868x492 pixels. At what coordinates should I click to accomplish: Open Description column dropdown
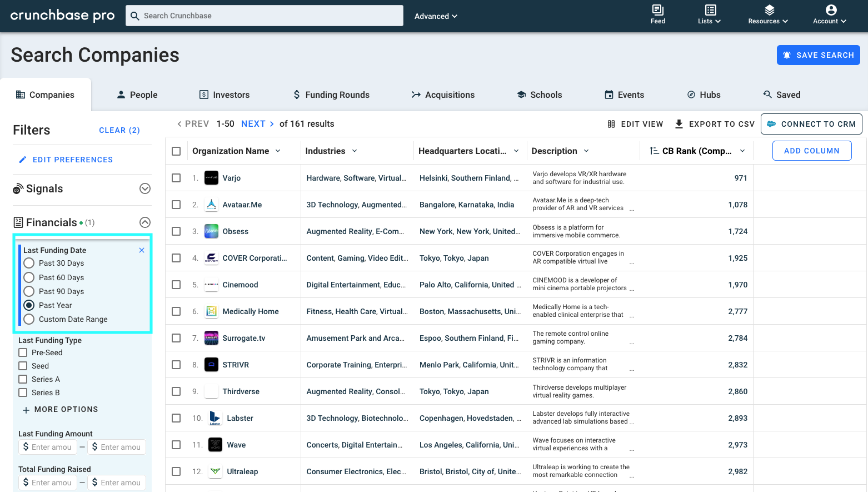(586, 151)
